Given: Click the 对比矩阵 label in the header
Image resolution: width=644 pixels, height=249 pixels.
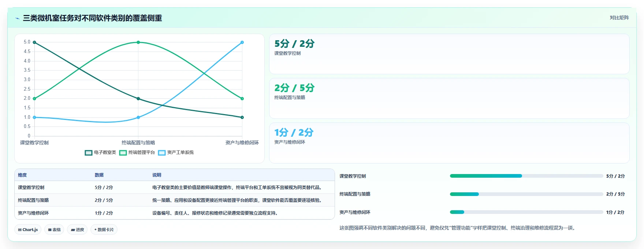Looking at the screenshot, I should 619,18.
